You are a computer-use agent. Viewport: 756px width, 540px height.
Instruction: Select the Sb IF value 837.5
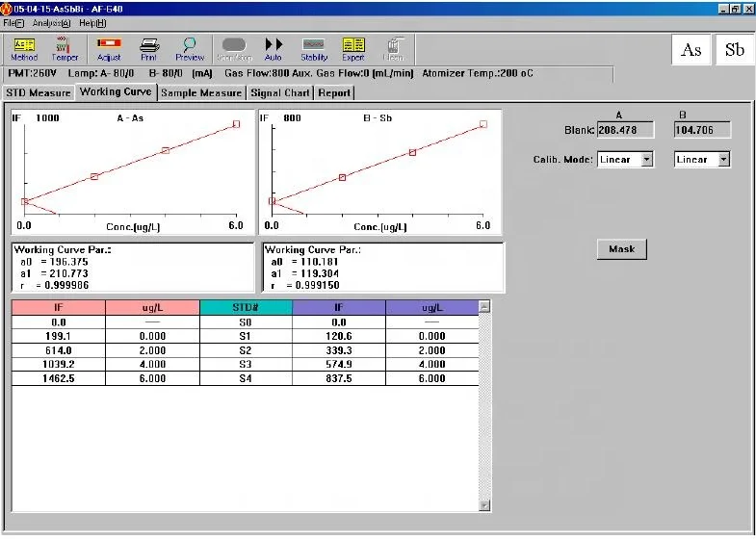[338, 378]
